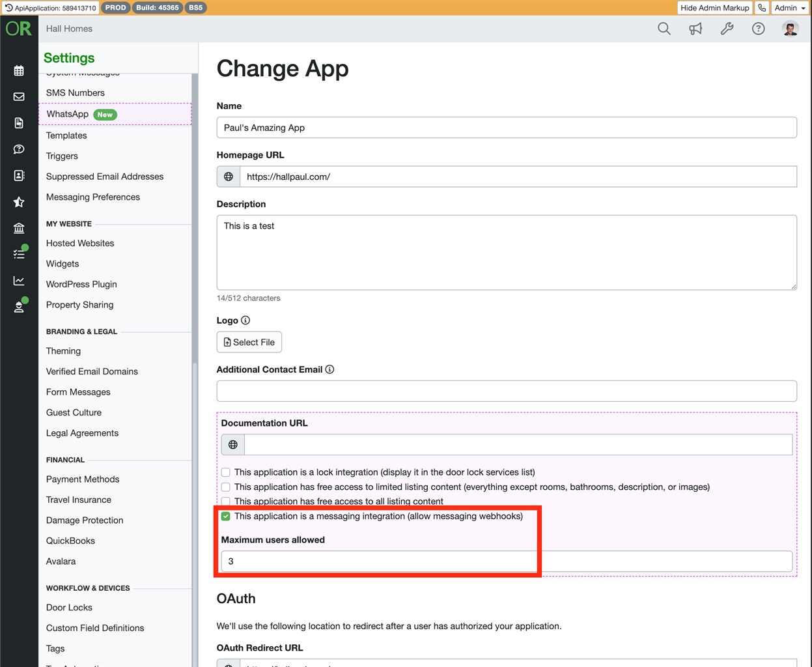Go to Payment Methods settings

pos(83,479)
